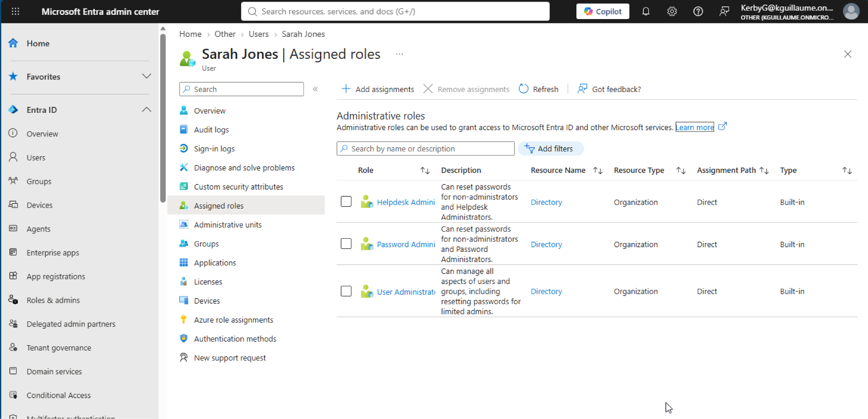The width and height of the screenshot is (868, 419).
Task: Open the Helpdesk Administrator role link
Action: tap(406, 202)
